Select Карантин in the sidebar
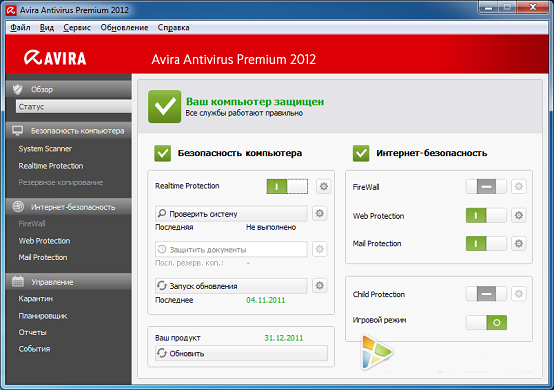Viewport: 554px width, 390px height. click(x=36, y=299)
